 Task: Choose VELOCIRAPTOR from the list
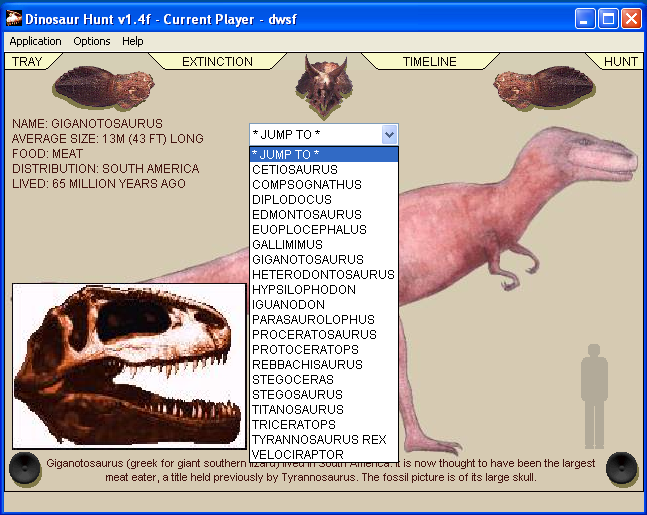click(x=324, y=454)
